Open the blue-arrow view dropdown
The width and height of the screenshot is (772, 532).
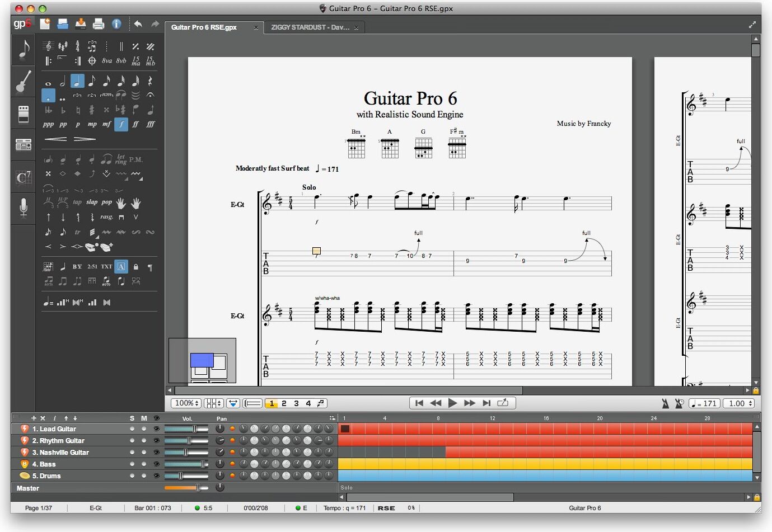[233, 403]
